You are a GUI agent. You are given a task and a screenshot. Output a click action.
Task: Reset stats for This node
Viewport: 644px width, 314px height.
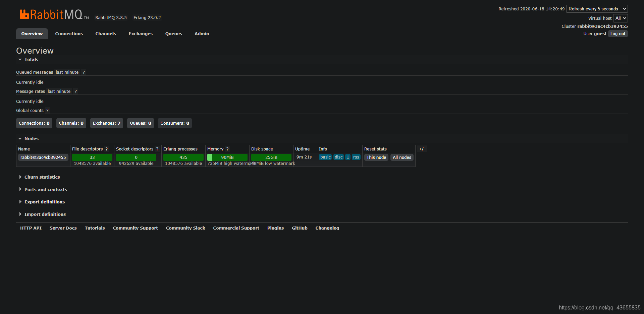point(376,157)
